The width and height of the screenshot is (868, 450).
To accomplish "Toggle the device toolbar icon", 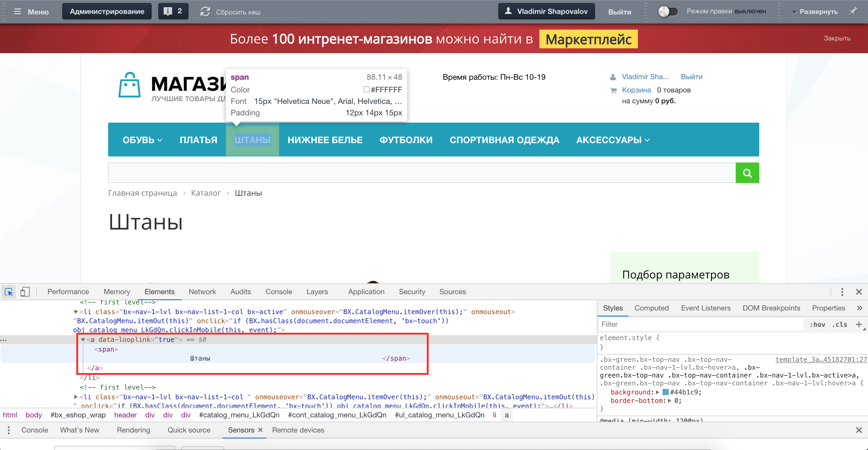I will click(x=25, y=292).
